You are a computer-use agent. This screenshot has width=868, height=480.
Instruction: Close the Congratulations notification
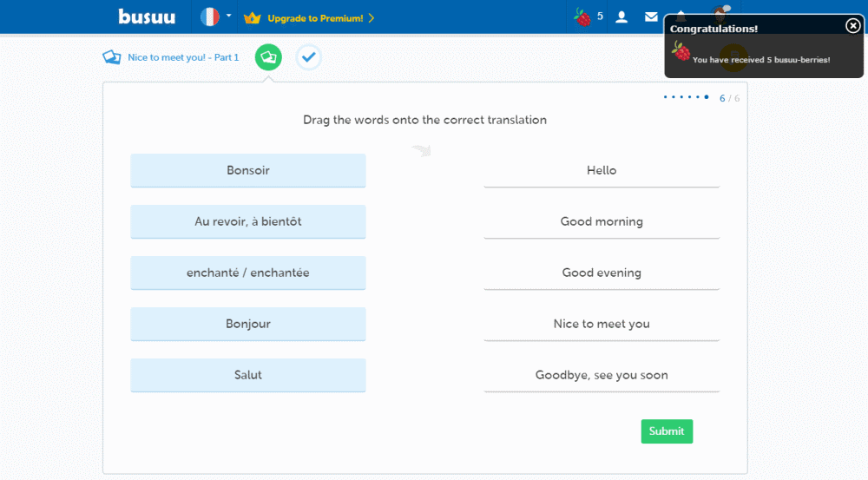coord(853,25)
